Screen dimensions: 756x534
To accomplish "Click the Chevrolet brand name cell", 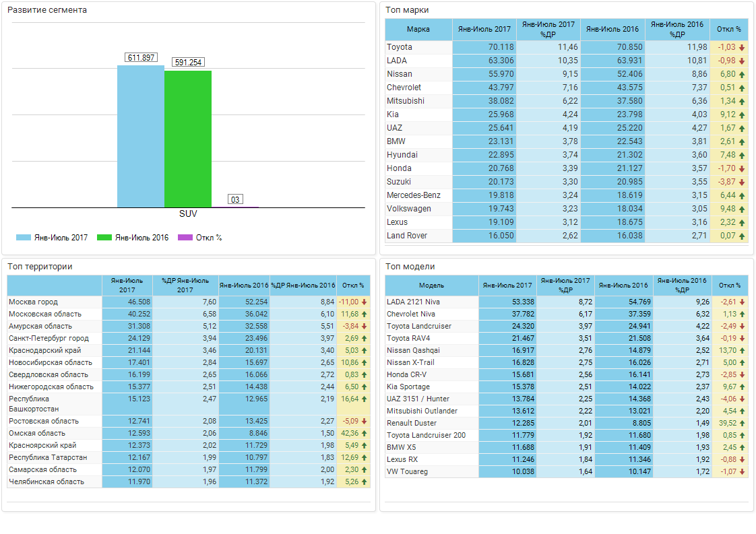I will pos(418,88).
